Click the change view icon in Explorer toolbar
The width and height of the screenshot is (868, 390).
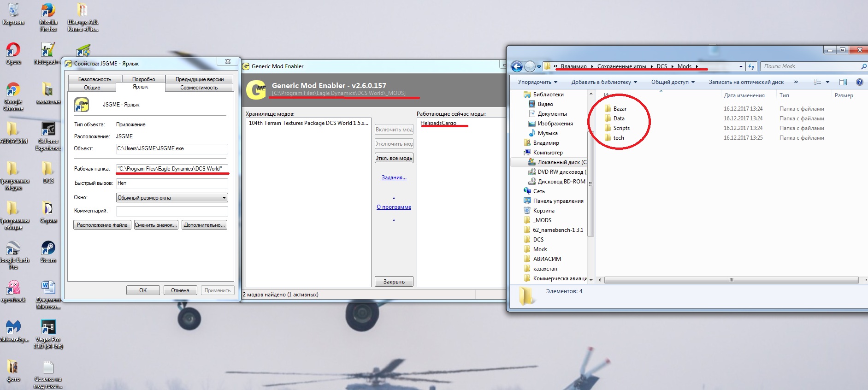pos(818,82)
